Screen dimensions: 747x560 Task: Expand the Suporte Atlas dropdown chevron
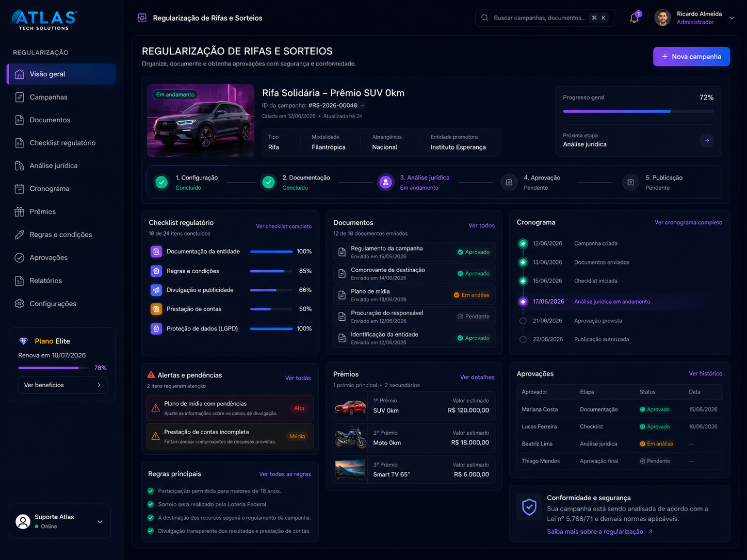click(x=100, y=522)
